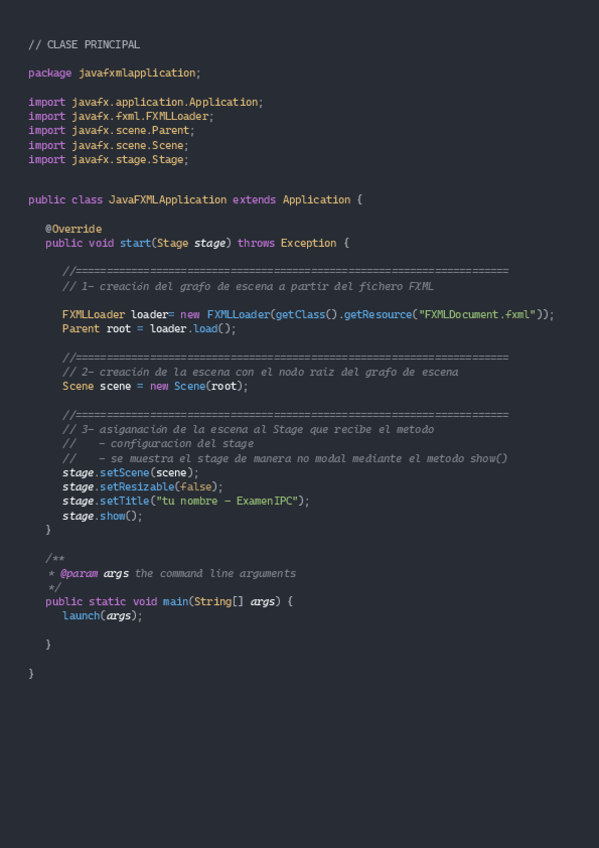Click the stage.show() call
This screenshot has height=848, width=599.
(102, 516)
